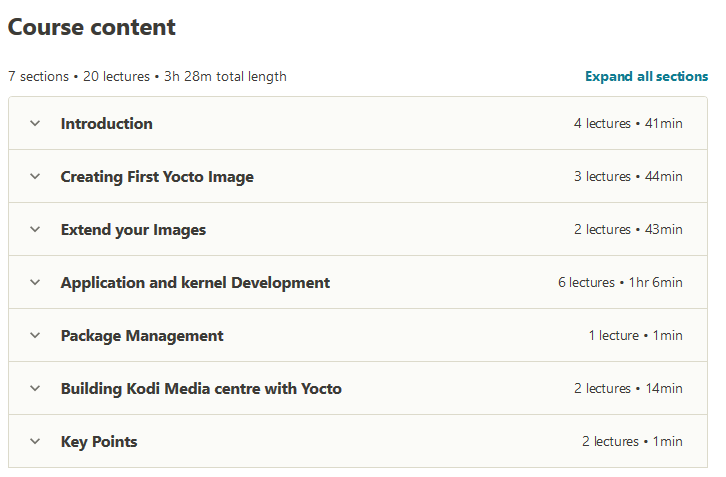Click the Package Management section title
Screen dimensions: 726x477
point(142,336)
